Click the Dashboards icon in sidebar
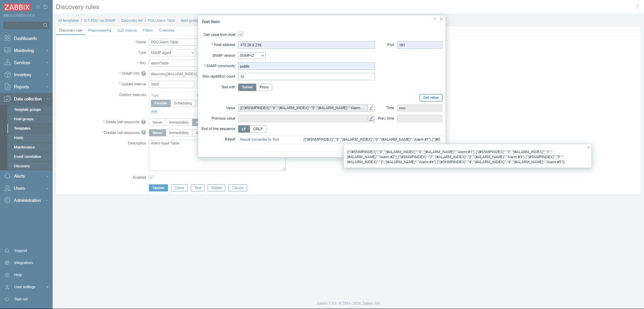 pos(7,38)
